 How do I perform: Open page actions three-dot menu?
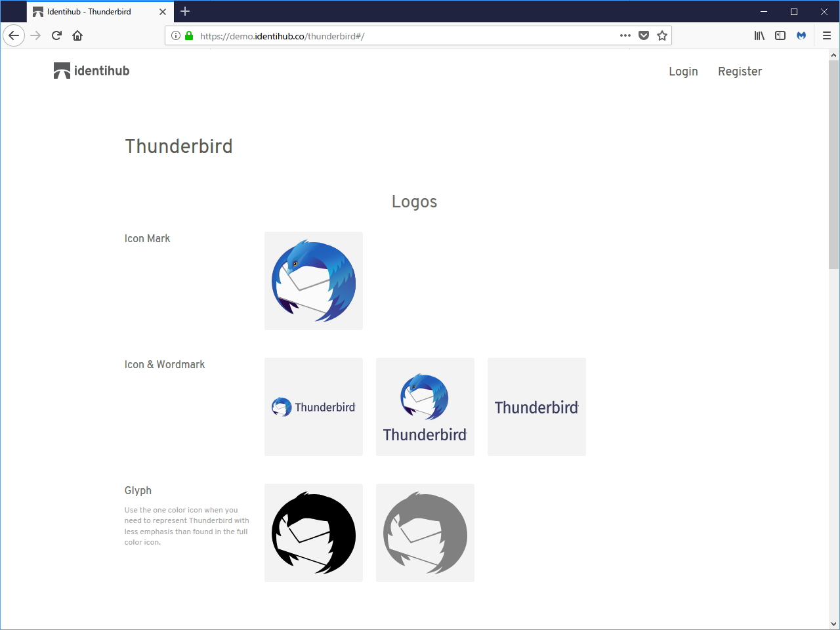(x=625, y=35)
